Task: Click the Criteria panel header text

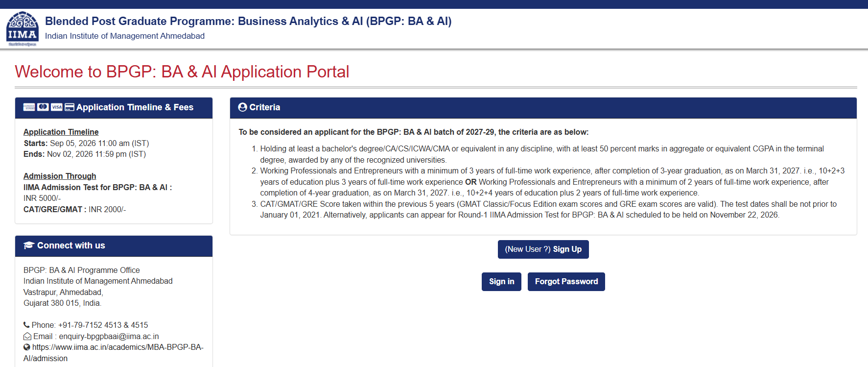Action: [265, 107]
